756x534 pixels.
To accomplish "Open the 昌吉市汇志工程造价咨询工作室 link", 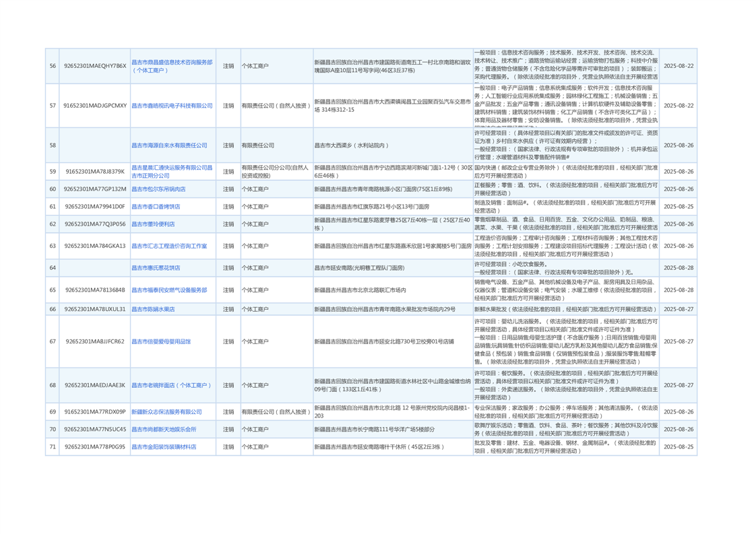I will pyautogui.click(x=169, y=246).
